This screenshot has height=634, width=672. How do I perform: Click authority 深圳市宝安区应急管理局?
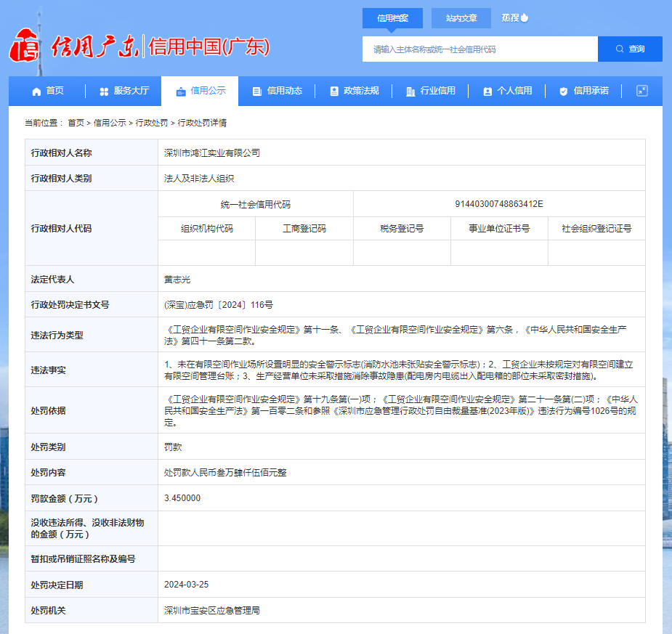coord(211,611)
